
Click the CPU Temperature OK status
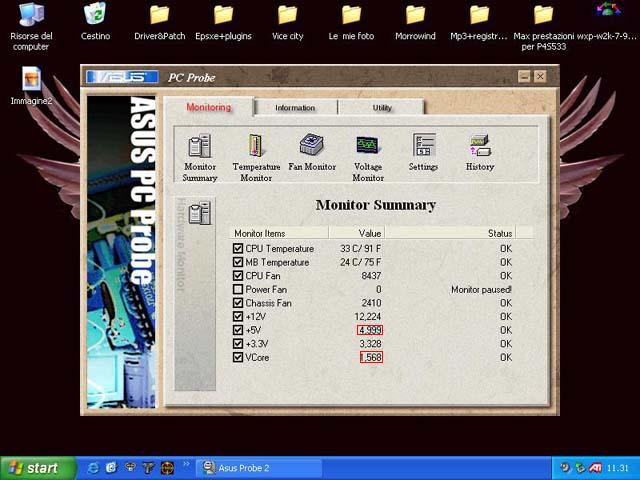(506, 248)
